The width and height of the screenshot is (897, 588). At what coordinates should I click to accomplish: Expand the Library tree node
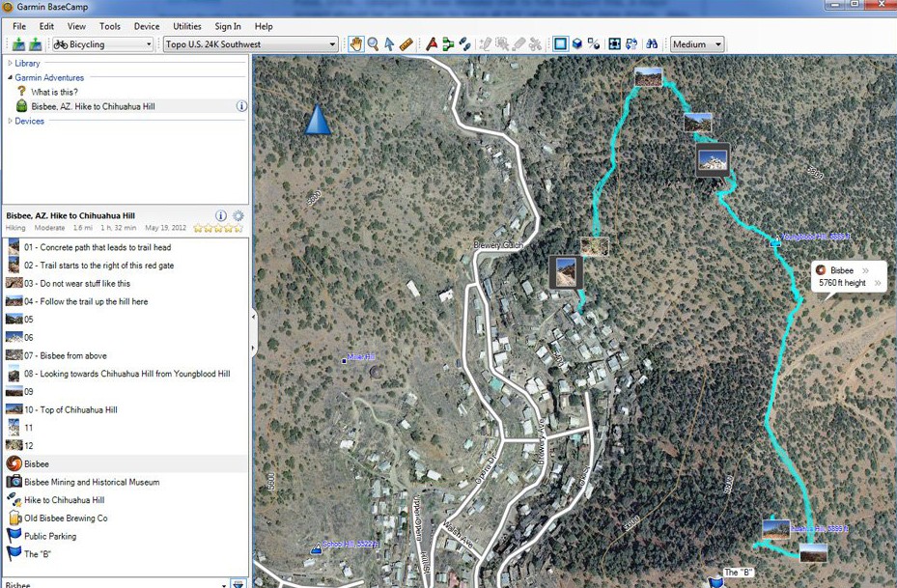(x=11, y=64)
